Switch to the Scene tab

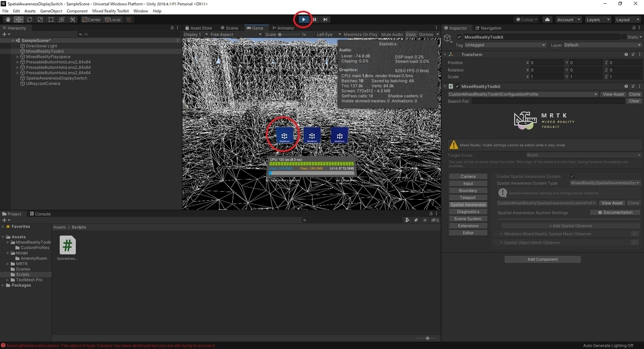pyautogui.click(x=229, y=28)
